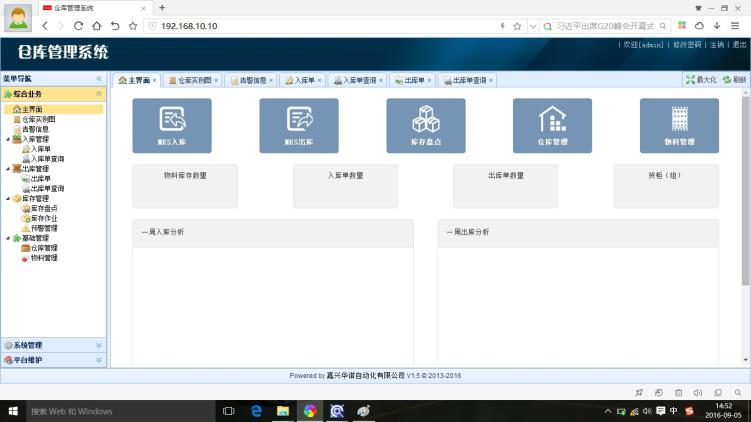Click the 库存盘点 cubes tile
This screenshot has height=422, width=751.
click(426, 125)
